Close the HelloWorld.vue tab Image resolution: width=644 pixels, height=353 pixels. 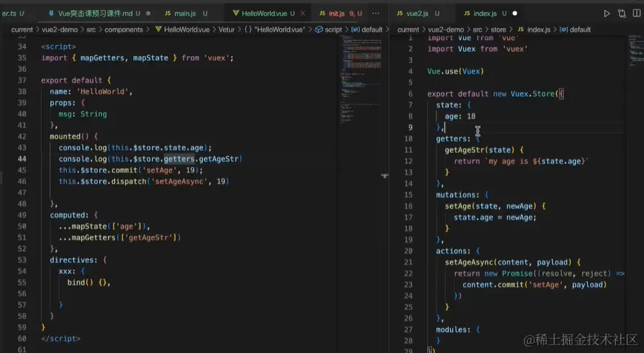pos(303,14)
